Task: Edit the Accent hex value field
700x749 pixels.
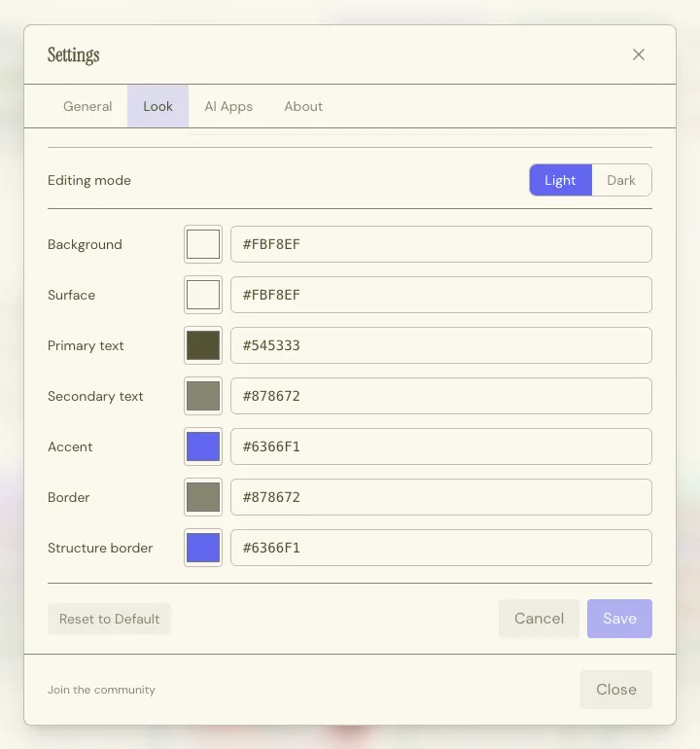Action: (x=441, y=446)
